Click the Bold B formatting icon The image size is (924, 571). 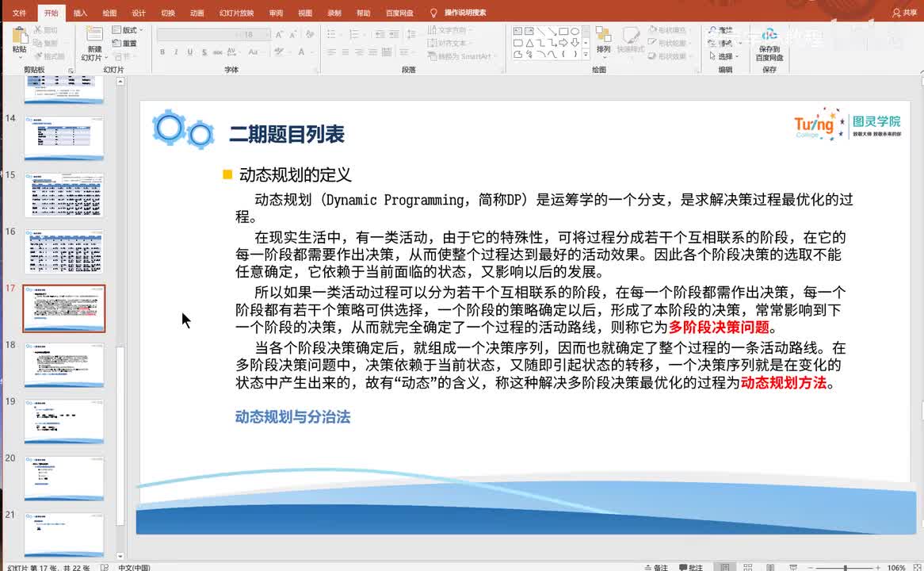click(162, 52)
